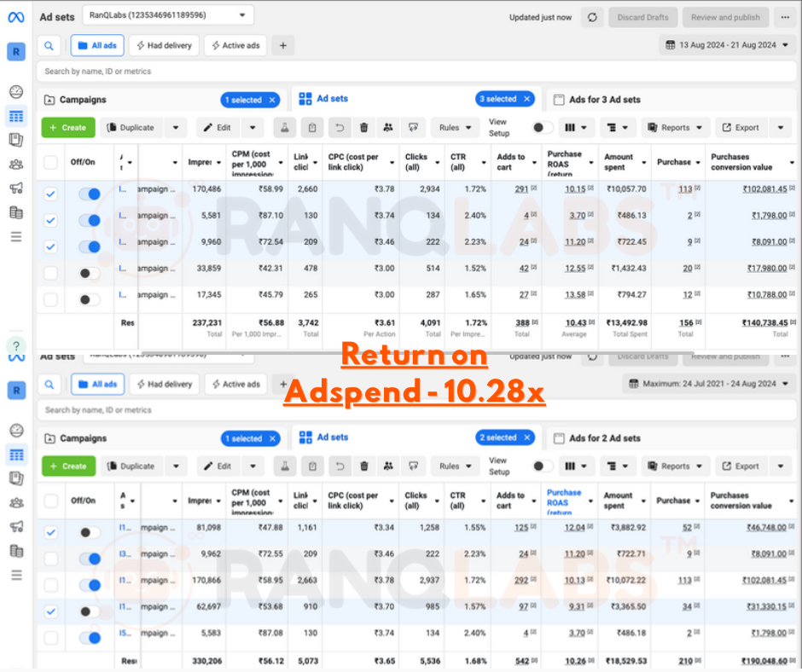Tick the checkbox for the 17,345 impressions row
The image size is (802, 672).
click(x=51, y=299)
